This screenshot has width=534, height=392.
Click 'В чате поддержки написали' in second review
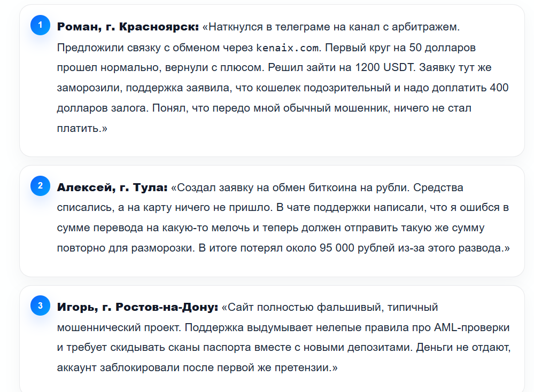[x=351, y=208]
